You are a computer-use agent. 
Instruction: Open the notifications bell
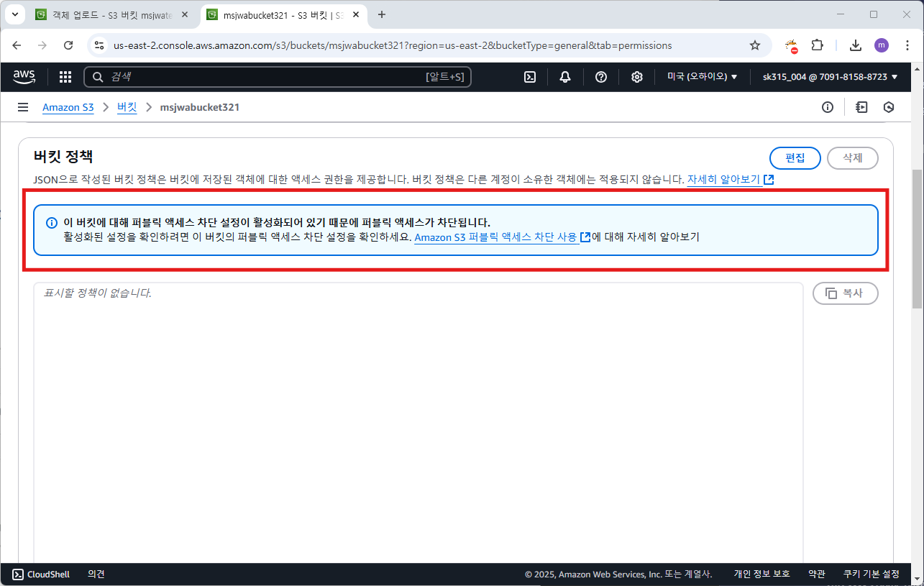(x=565, y=77)
